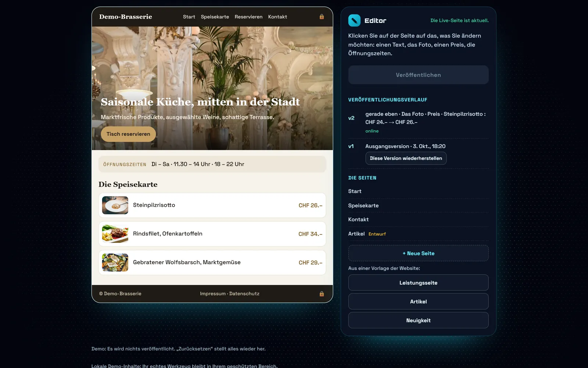The image size is (588, 368).
Task: Restore version v1 with Diese Version wiederherstellen
Action: (406, 158)
